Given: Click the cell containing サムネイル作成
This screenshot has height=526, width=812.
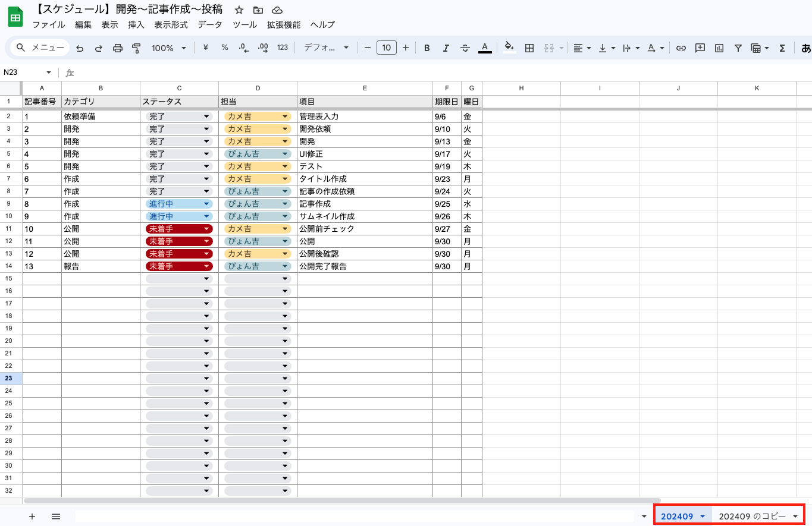Looking at the screenshot, I should tap(365, 216).
